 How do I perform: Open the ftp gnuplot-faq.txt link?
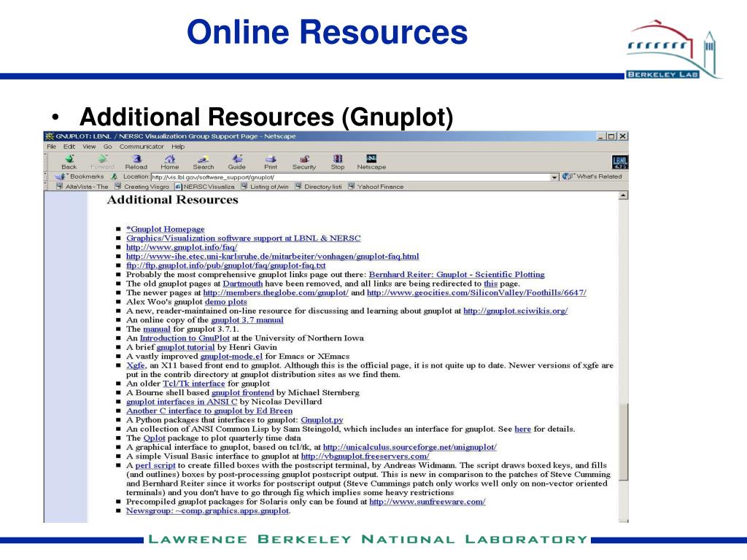click(x=226, y=265)
